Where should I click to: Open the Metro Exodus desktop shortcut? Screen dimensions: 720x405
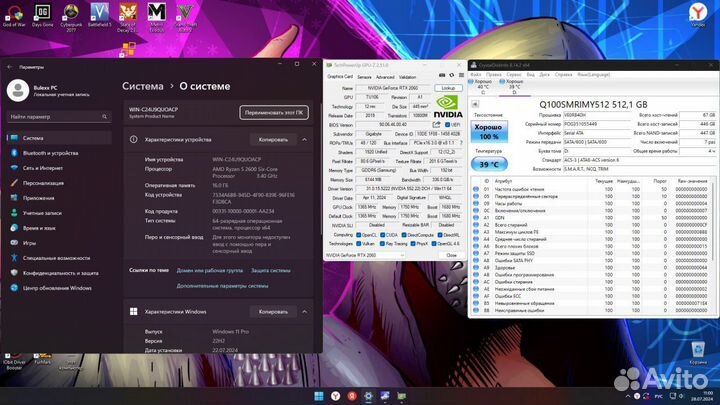pyautogui.click(x=157, y=17)
